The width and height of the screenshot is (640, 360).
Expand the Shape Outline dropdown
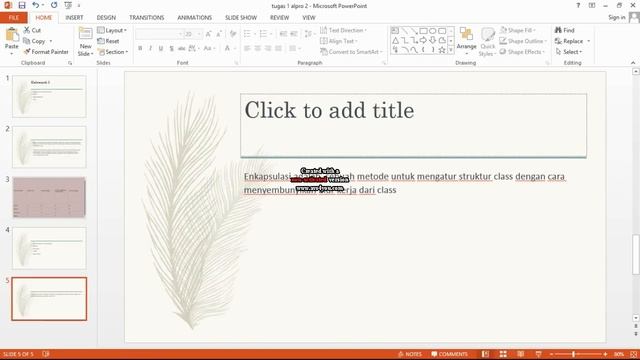[545, 41]
